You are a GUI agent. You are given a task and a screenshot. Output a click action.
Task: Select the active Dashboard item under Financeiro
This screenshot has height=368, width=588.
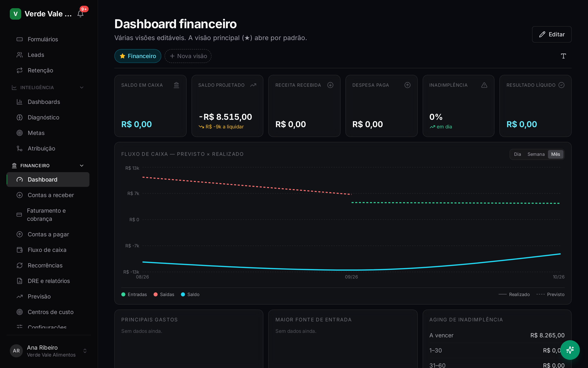tap(48, 180)
